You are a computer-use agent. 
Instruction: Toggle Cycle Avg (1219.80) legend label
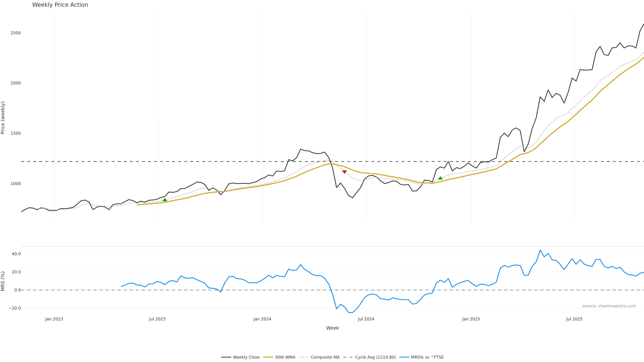375,357
